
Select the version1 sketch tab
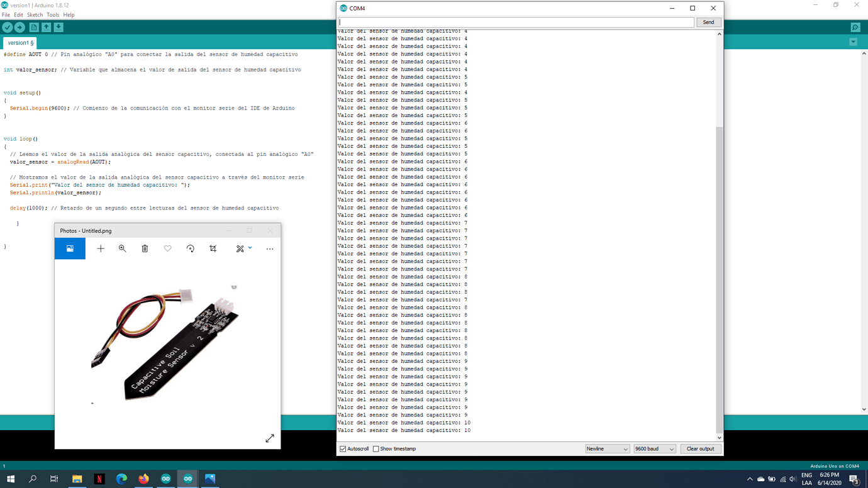point(19,43)
